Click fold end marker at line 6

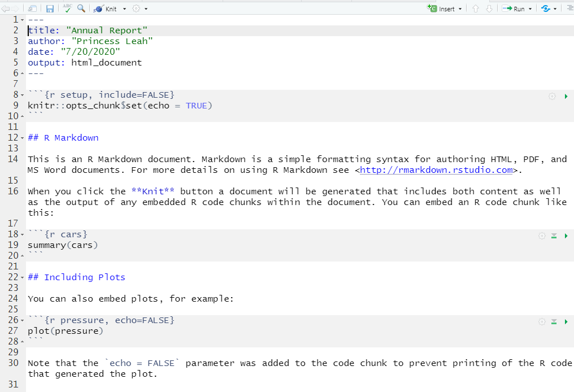pos(23,73)
